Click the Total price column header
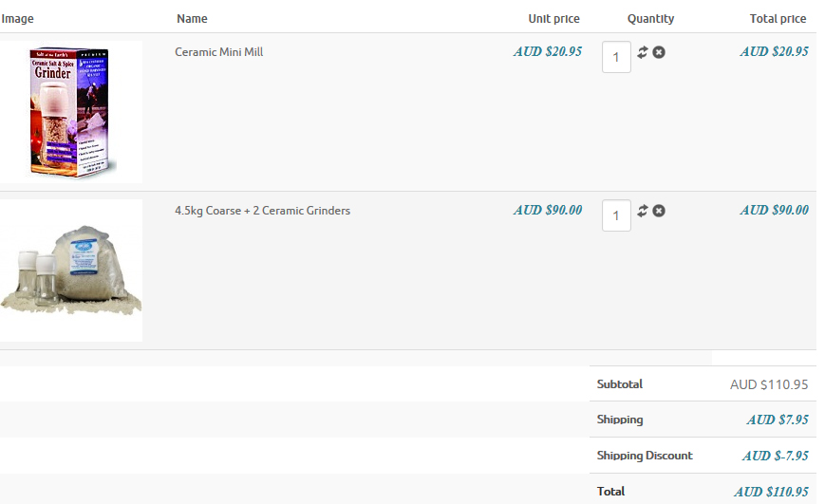Image resolution: width=825 pixels, height=504 pixels. click(x=778, y=19)
